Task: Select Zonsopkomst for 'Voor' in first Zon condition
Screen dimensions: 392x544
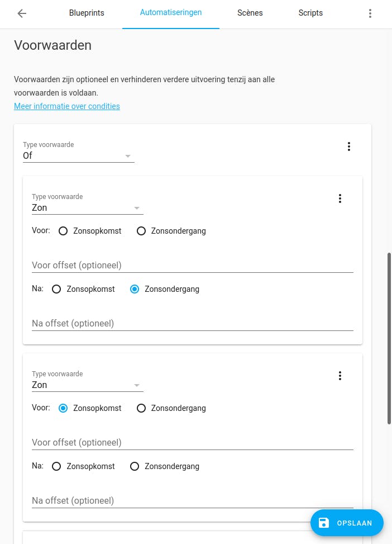Action: pos(63,231)
